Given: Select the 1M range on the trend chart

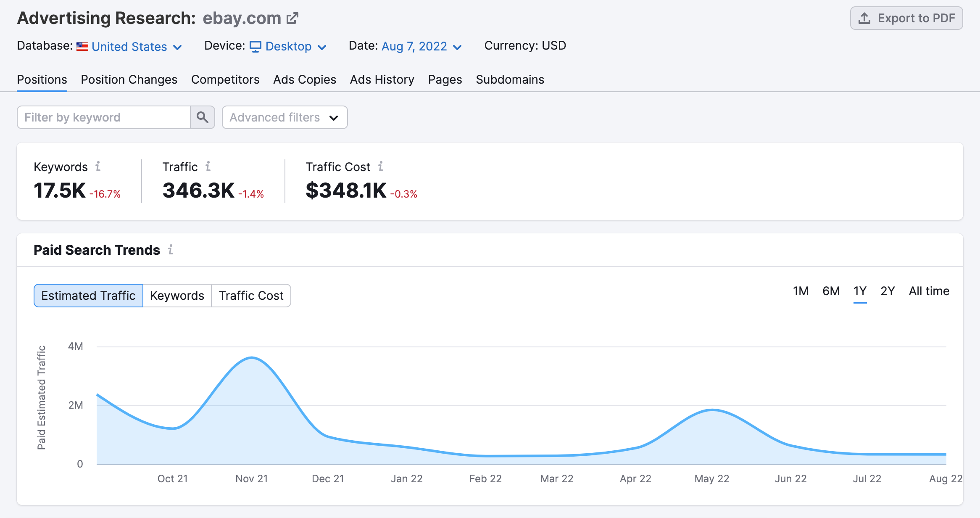Looking at the screenshot, I should click(801, 291).
